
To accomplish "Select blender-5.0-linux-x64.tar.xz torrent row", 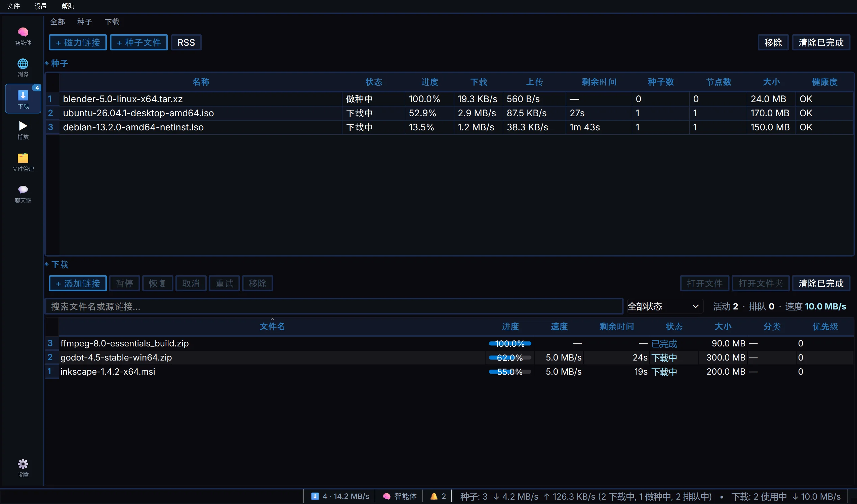I will point(450,99).
